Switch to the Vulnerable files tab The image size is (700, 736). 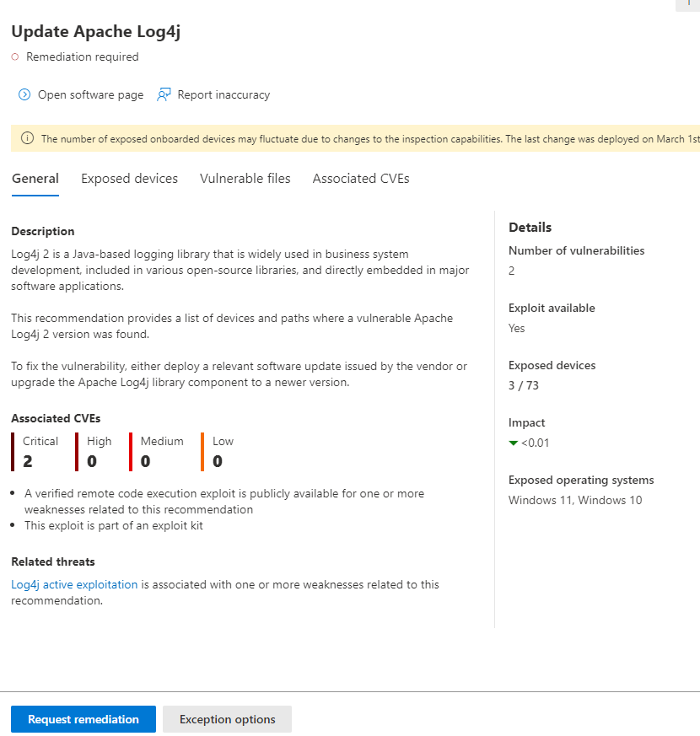click(245, 178)
